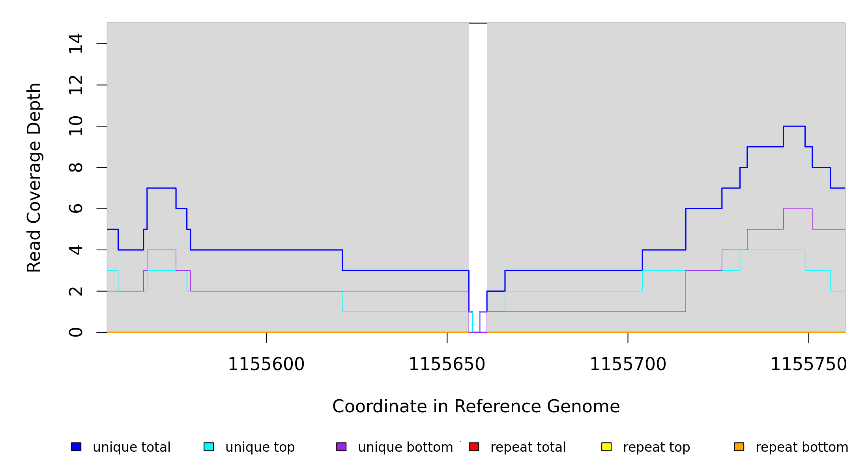This screenshot has width=868, height=473.
Task: Click the x-axis tick label 1155750
Action: pyautogui.click(x=808, y=364)
